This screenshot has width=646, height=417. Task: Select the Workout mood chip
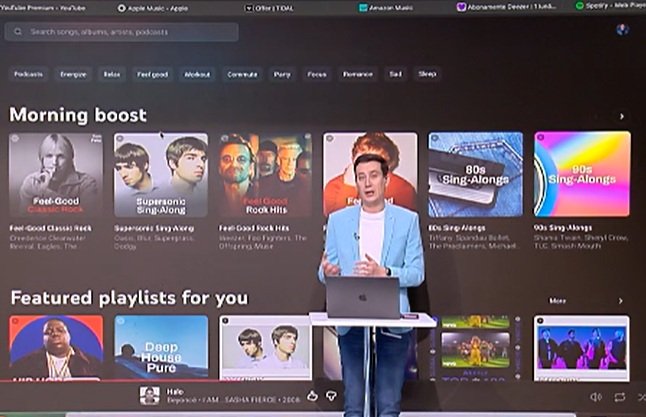197,75
